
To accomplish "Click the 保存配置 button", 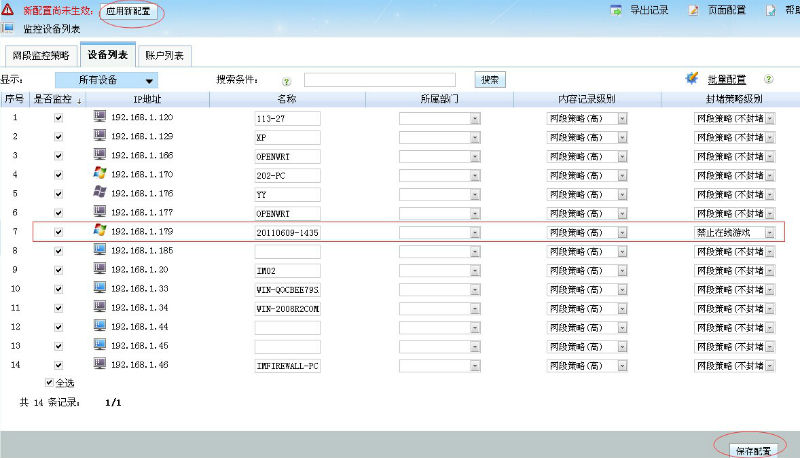I will pos(749,450).
